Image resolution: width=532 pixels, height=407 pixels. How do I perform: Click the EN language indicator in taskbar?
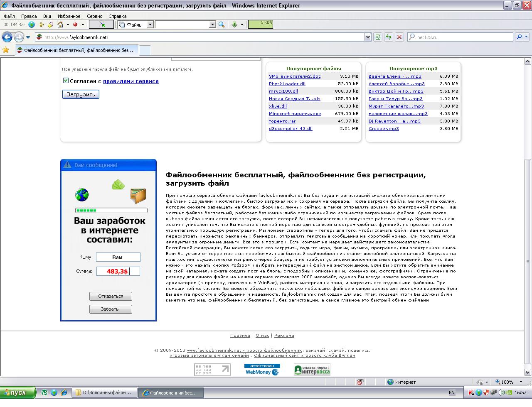pos(451,392)
